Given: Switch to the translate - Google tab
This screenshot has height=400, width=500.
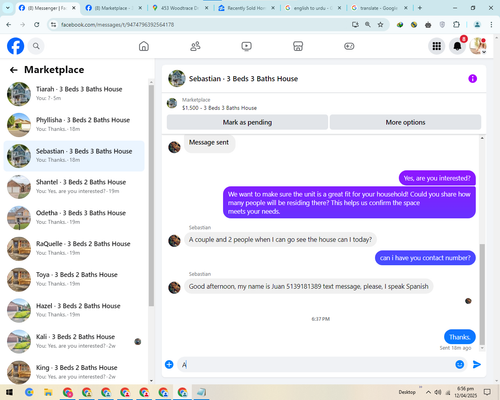Looking at the screenshot, I should pos(380,8).
